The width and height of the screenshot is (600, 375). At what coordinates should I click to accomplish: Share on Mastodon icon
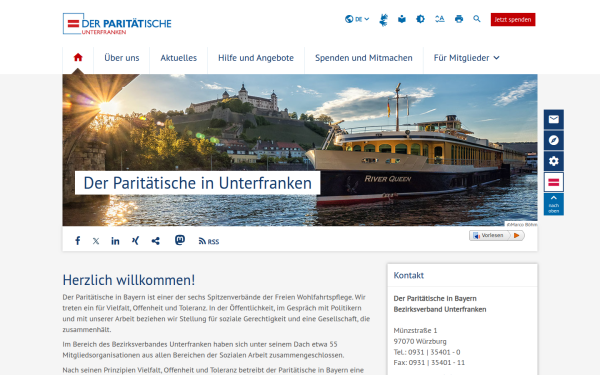pos(180,240)
